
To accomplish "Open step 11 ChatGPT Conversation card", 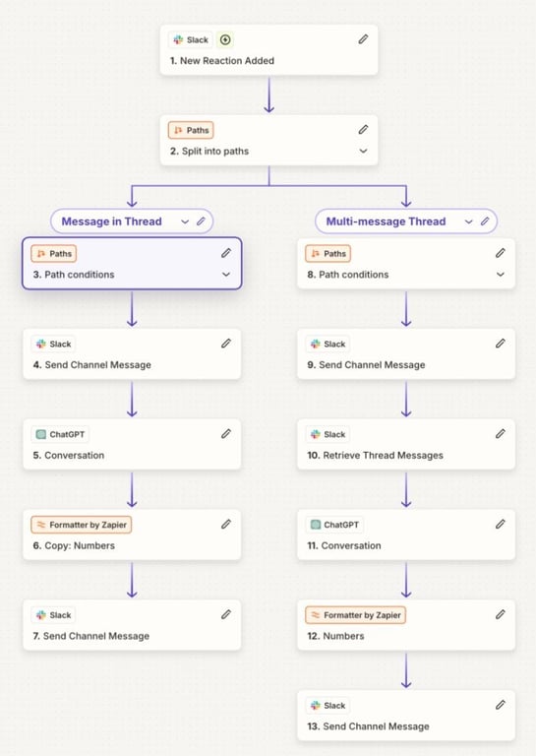I will point(406,535).
